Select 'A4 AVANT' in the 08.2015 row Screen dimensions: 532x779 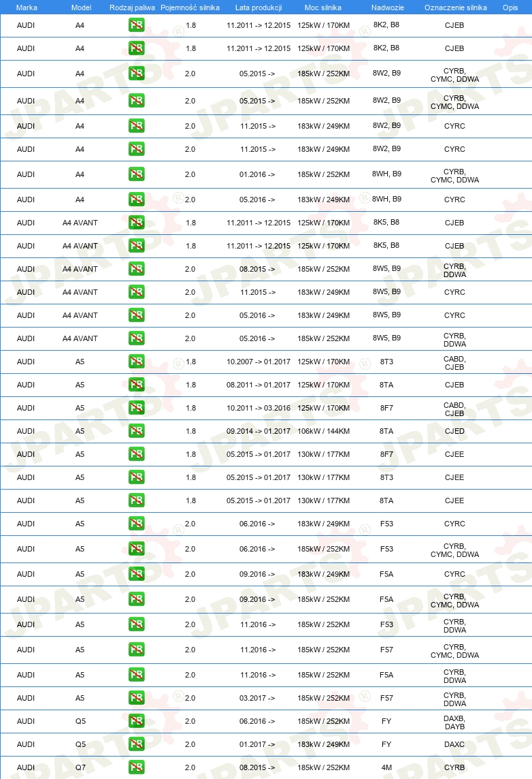(x=80, y=269)
